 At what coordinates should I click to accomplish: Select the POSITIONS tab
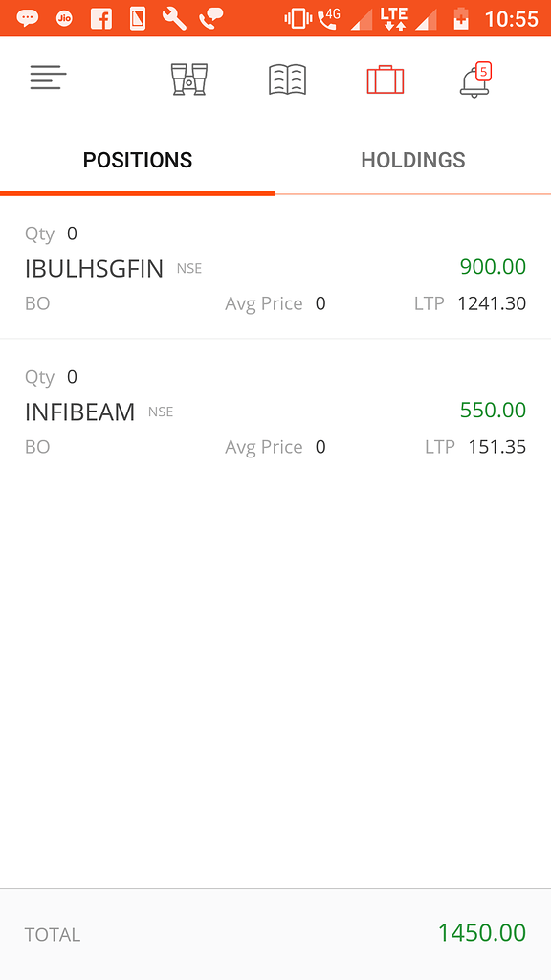(138, 160)
